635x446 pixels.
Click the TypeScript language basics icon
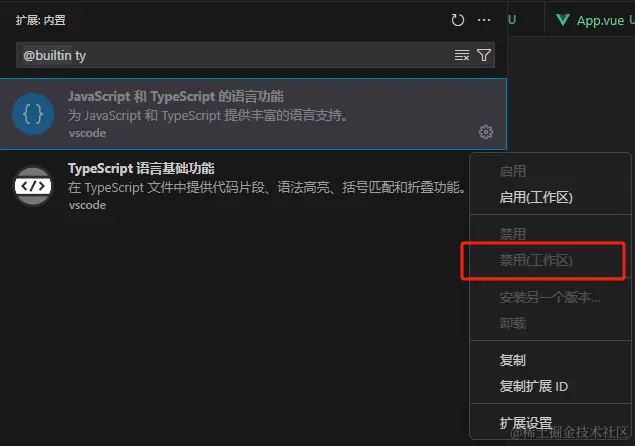(x=33, y=186)
